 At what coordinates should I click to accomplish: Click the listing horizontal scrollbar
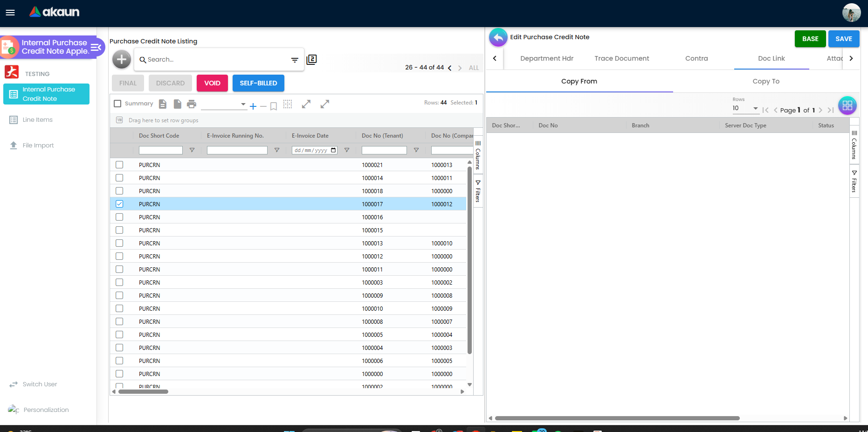(x=143, y=392)
